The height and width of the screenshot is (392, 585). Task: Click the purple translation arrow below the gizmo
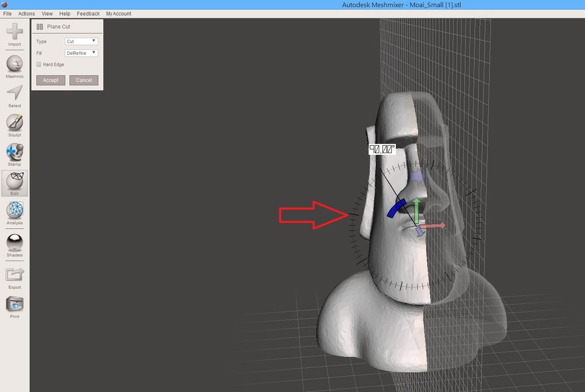tap(420, 232)
